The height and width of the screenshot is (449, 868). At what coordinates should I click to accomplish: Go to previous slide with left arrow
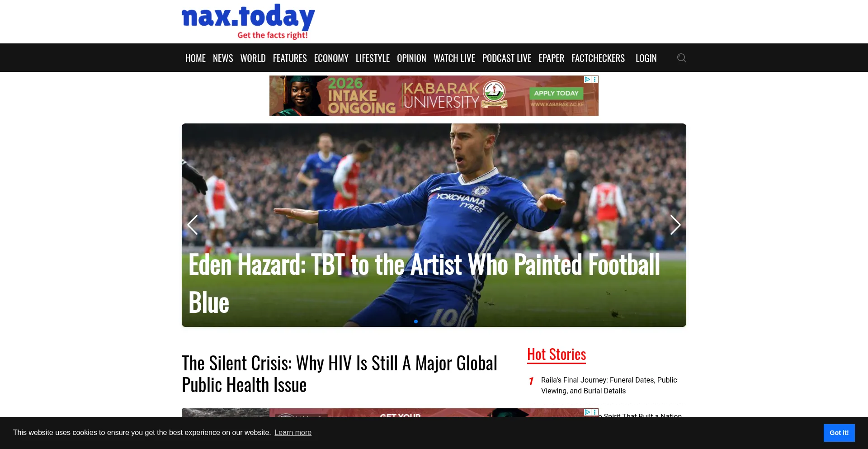click(193, 225)
